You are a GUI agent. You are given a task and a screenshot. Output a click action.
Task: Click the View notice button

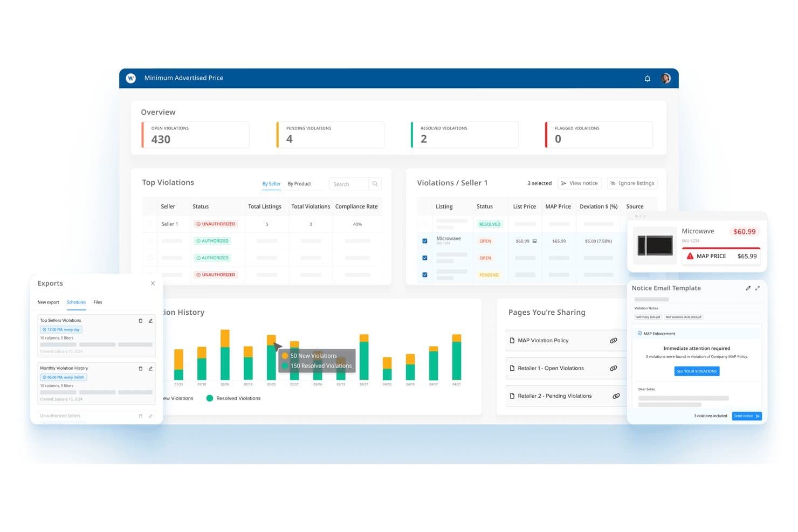click(x=580, y=183)
